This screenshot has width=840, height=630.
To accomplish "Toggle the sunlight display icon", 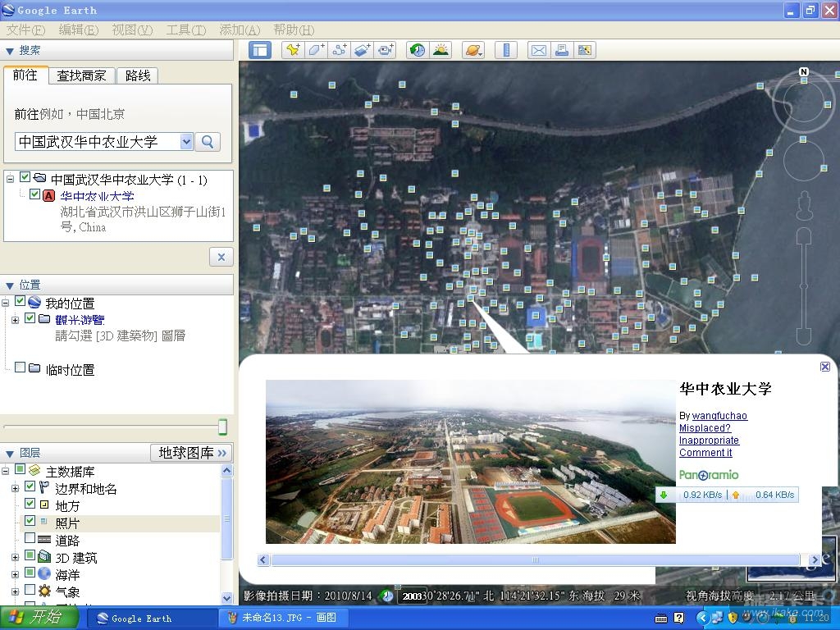I will (x=441, y=50).
